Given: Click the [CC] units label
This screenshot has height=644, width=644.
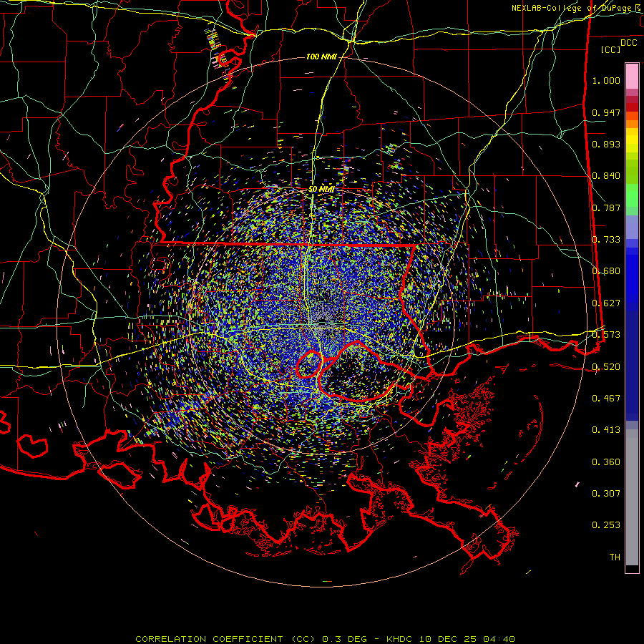Looking at the screenshot, I should tap(611, 49).
